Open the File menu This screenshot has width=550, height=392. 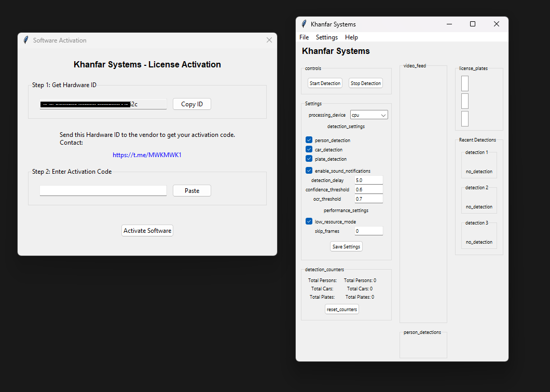click(x=304, y=37)
